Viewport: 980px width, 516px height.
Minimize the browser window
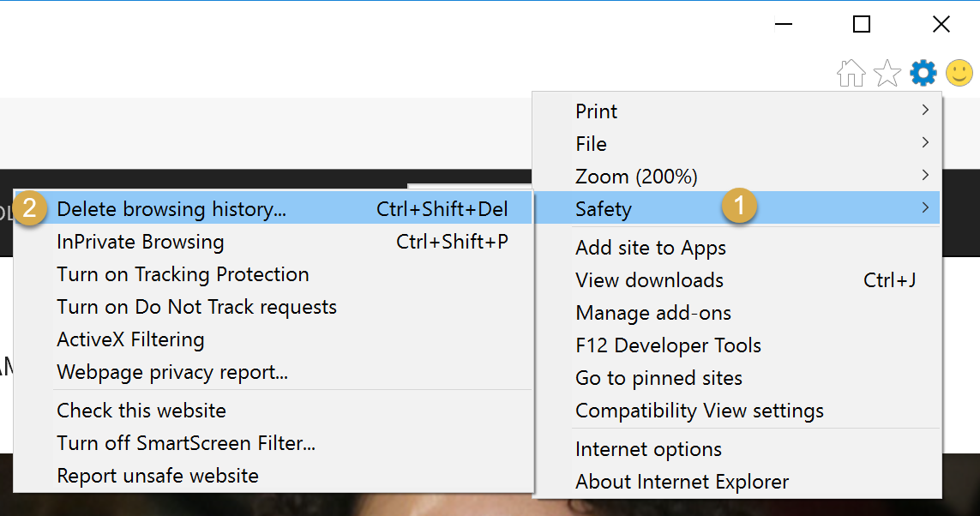783,24
